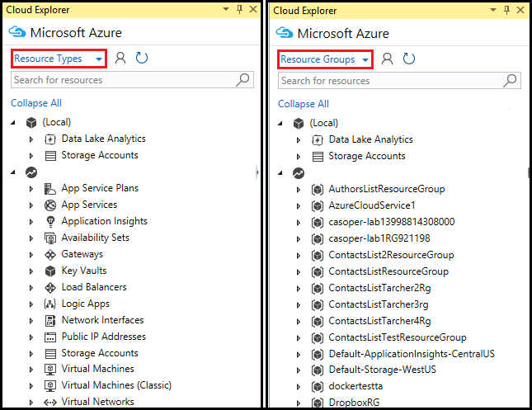532x410 pixels.
Task: Select Load Balancers icon
Action: point(50,287)
